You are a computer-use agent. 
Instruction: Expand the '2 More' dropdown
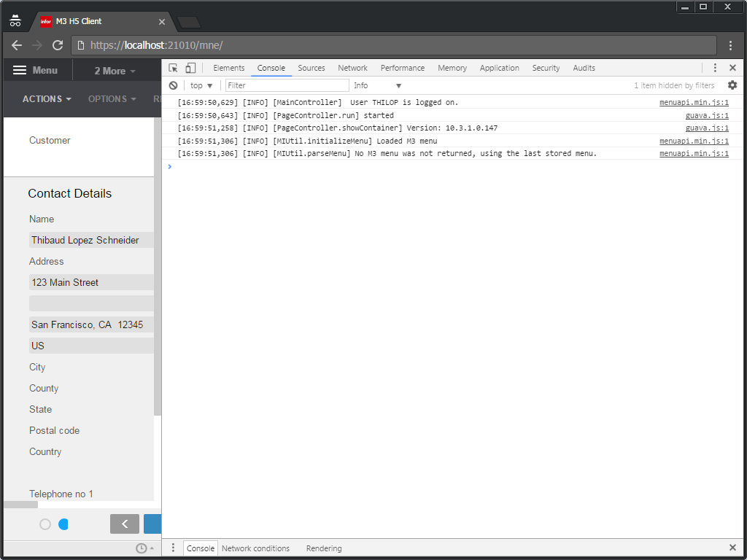[115, 71]
